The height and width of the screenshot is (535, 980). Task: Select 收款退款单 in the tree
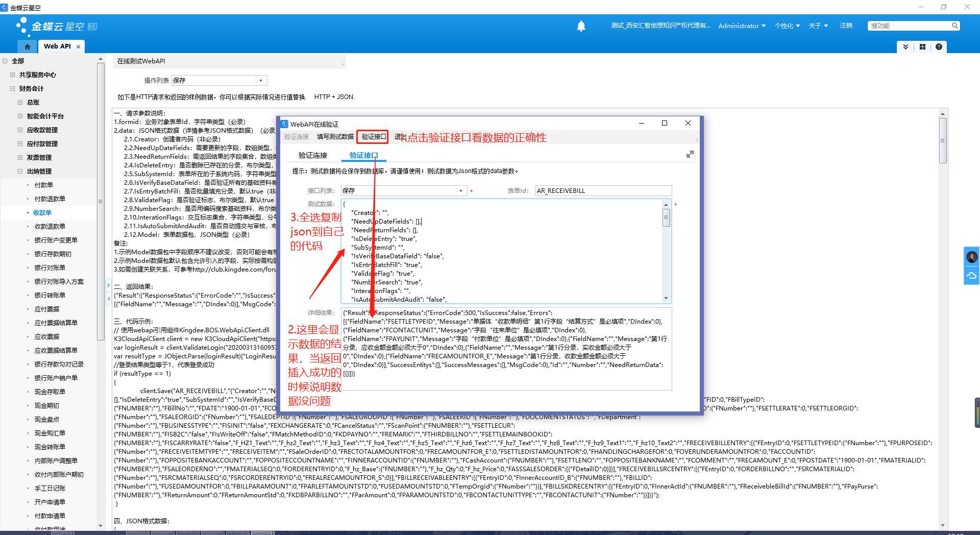tap(50, 226)
